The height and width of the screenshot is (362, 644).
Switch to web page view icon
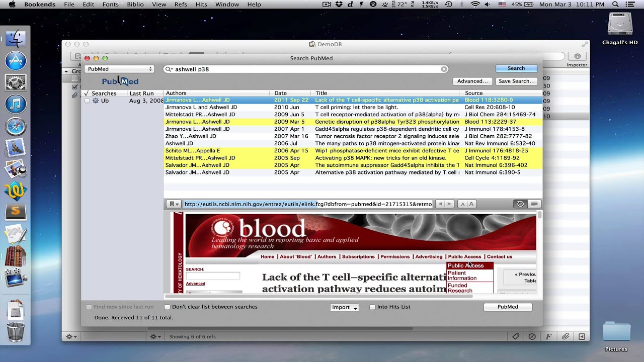[520, 204]
